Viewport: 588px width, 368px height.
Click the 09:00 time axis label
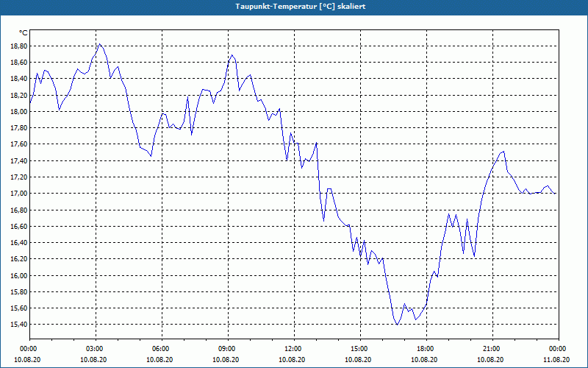tap(229, 349)
